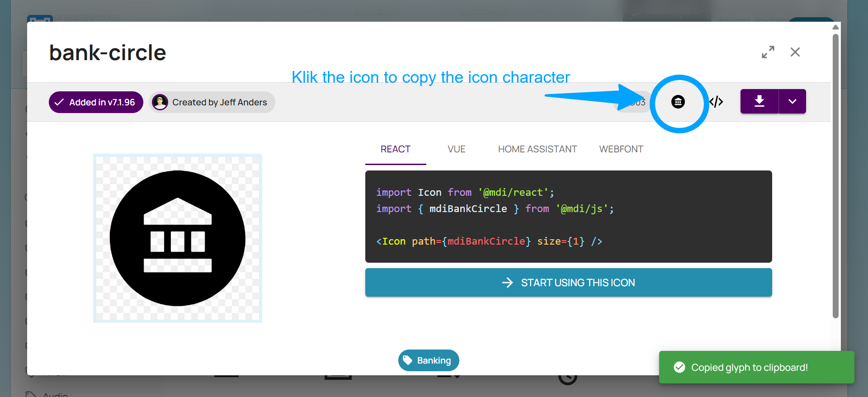Select the Home Assistant tab
Image resolution: width=868 pixels, height=397 pixels.
pyautogui.click(x=537, y=149)
